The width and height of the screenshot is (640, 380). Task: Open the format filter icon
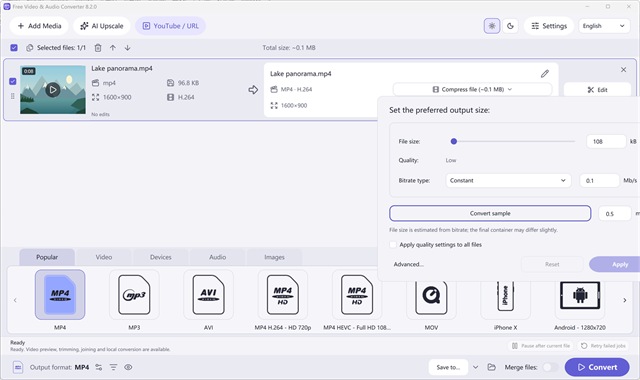pyautogui.click(x=113, y=367)
